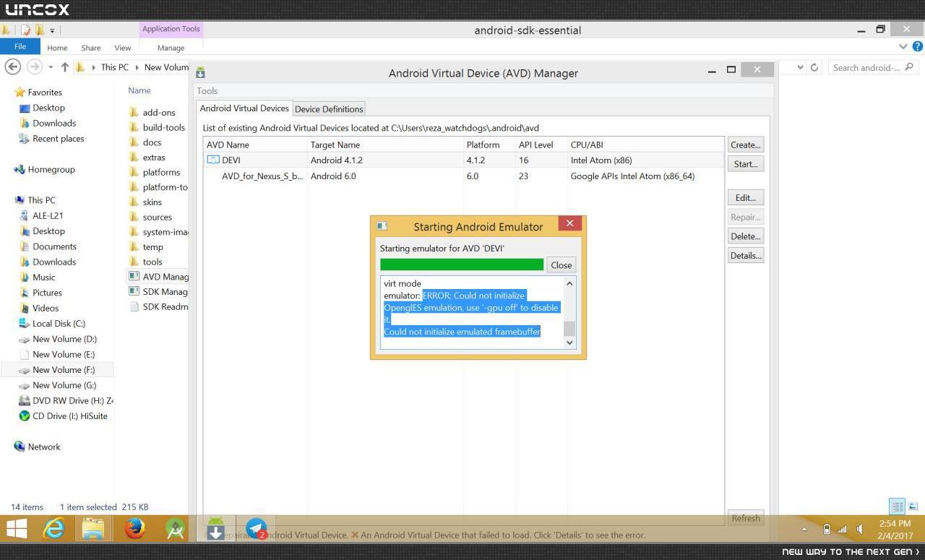Open Internet Explorer from the taskbar
Viewport: 925px width, 560px height.
point(53,530)
